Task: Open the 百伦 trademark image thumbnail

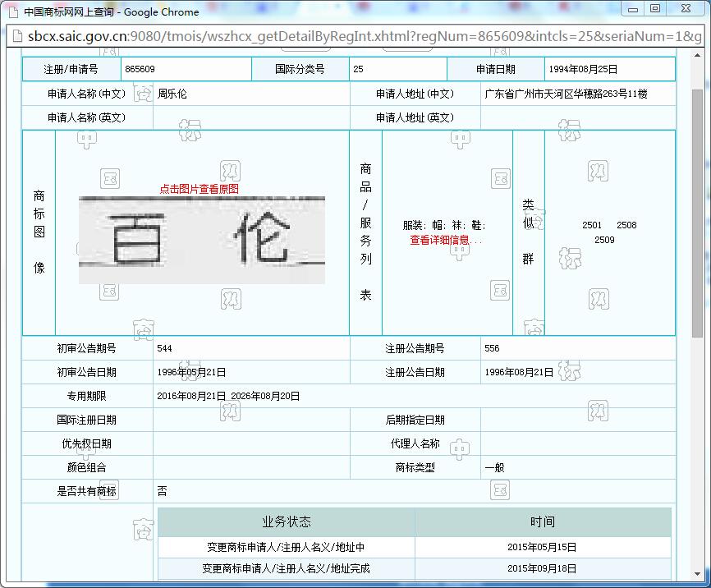Action: [x=201, y=240]
